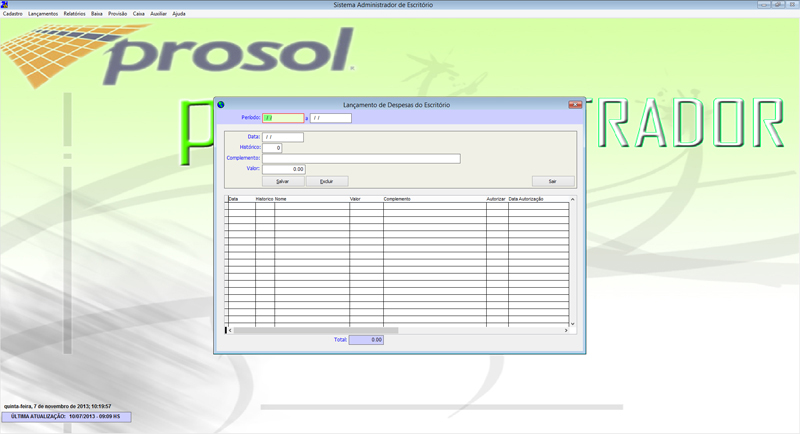Image resolution: width=800 pixels, height=434 pixels.
Task: Click the Histórico number field
Action: click(x=272, y=148)
